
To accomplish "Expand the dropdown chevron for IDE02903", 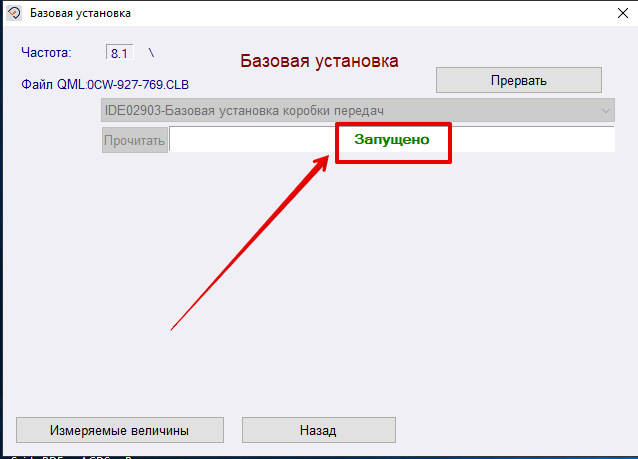I will (x=605, y=111).
